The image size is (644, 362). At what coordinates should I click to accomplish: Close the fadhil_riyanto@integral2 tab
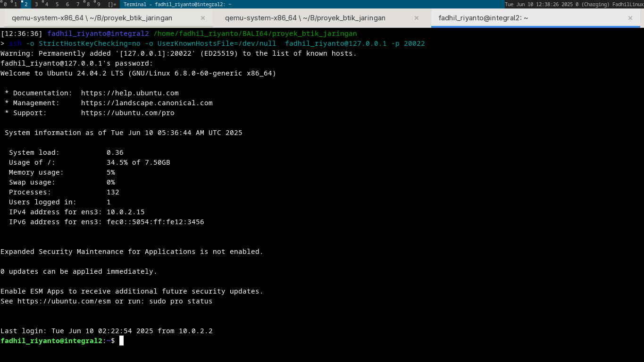pos(630,18)
